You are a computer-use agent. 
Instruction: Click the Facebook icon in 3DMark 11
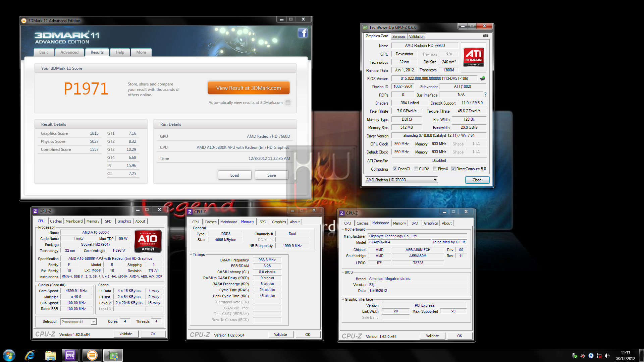pos(303,33)
